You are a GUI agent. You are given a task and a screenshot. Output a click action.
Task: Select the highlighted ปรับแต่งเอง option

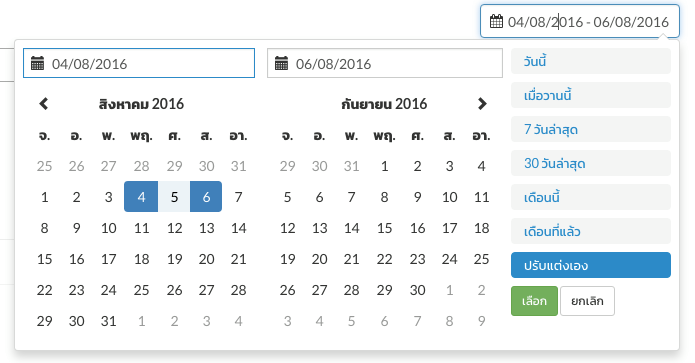click(x=591, y=265)
